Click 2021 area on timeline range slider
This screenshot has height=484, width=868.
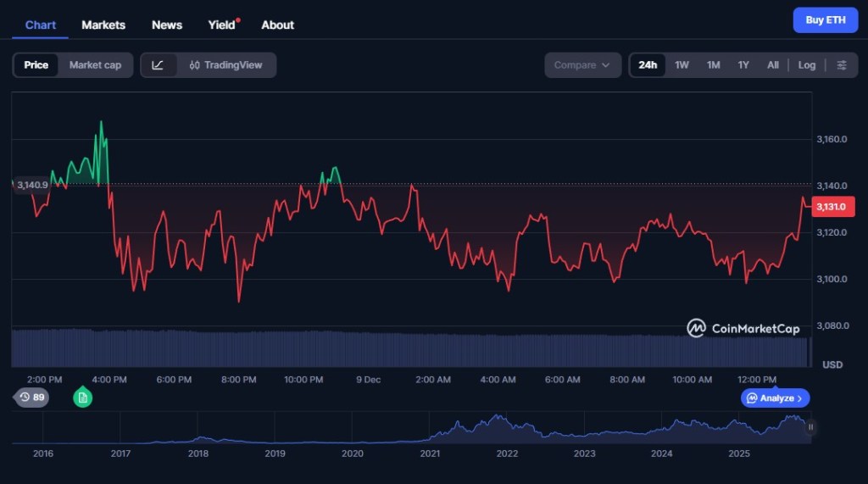[430, 432]
